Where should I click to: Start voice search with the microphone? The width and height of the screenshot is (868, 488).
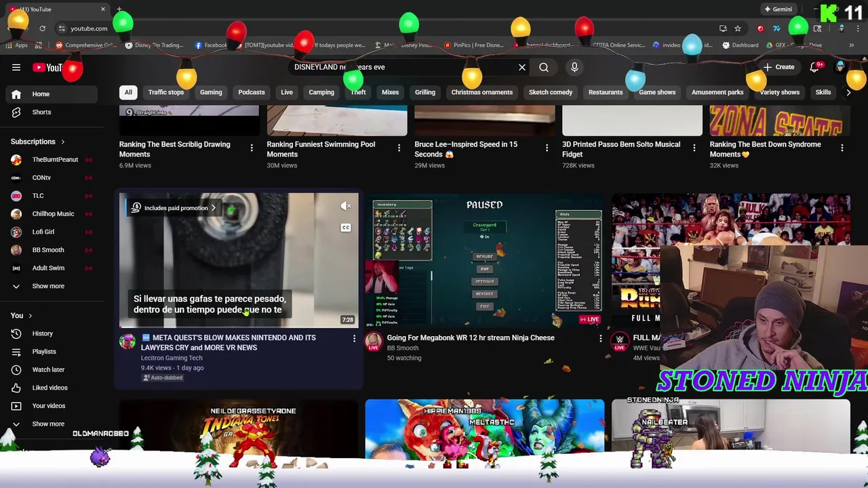(x=574, y=67)
